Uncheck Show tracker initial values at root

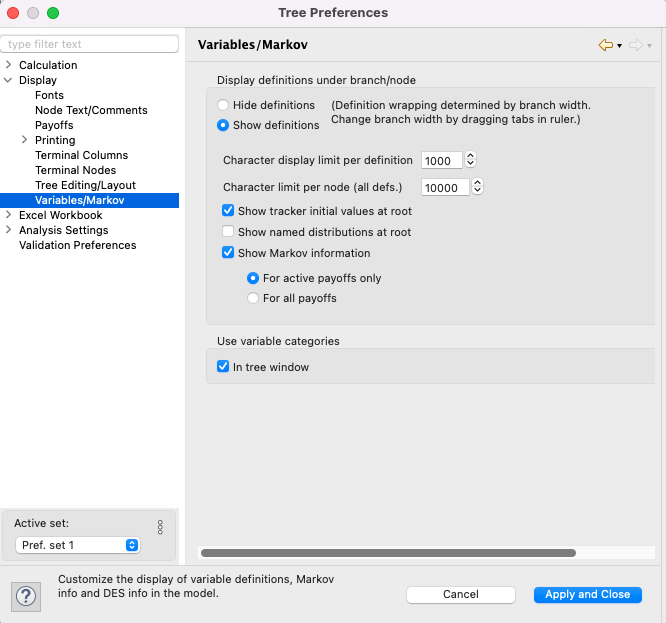click(228, 210)
